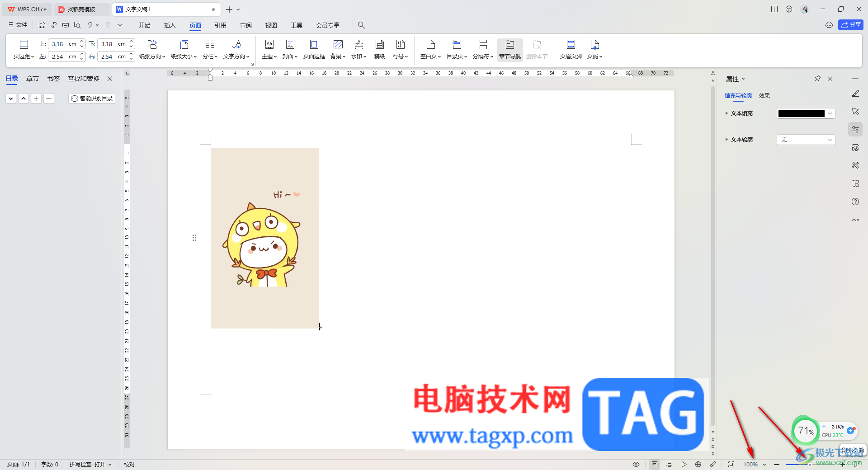This screenshot has width=868, height=470.
Task: Open the new-tab dropdown arrow beside plus
Action: [238, 9]
